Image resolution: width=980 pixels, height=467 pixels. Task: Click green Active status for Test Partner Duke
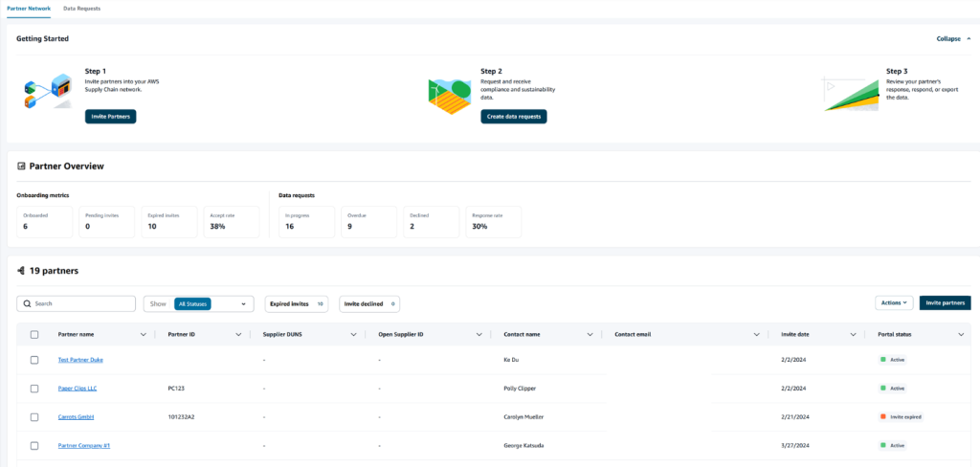pos(893,360)
